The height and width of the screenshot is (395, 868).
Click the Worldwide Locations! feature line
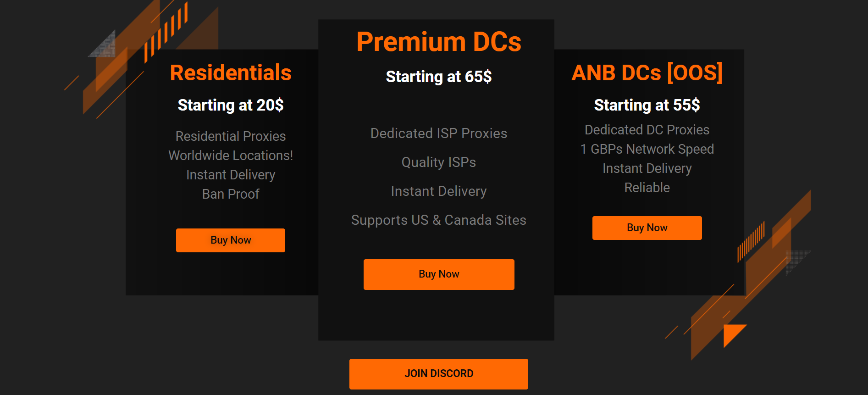coord(230,156)
